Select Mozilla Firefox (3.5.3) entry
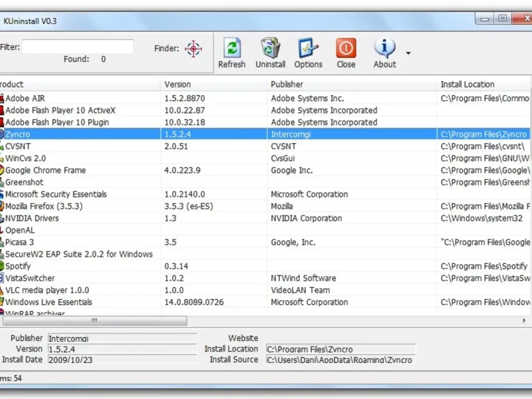 coord(265,206)
